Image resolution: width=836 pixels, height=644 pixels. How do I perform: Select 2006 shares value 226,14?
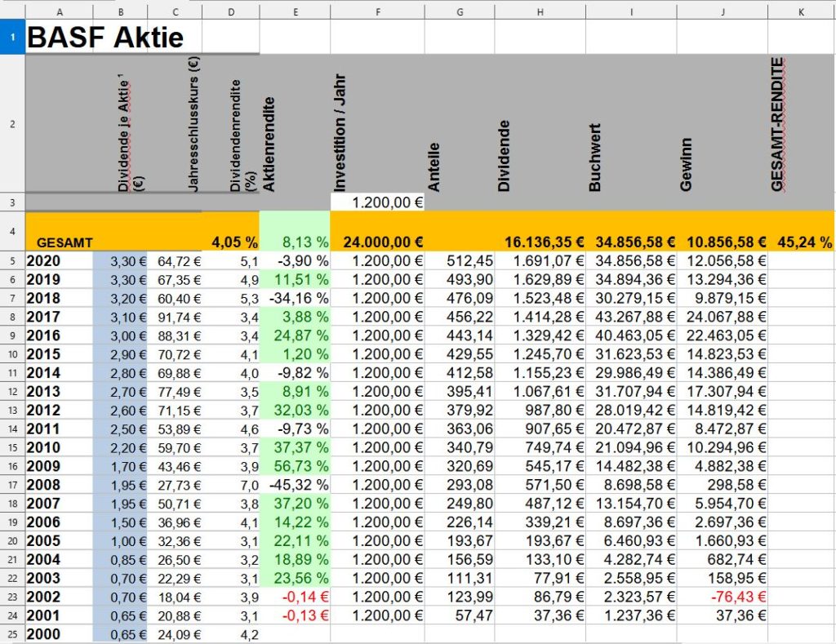coord(460,522)
